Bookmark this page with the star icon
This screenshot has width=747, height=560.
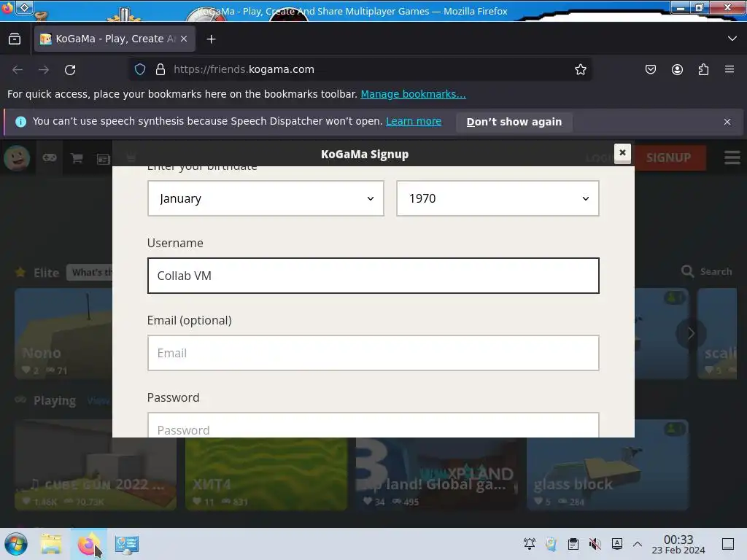point(580,69)
